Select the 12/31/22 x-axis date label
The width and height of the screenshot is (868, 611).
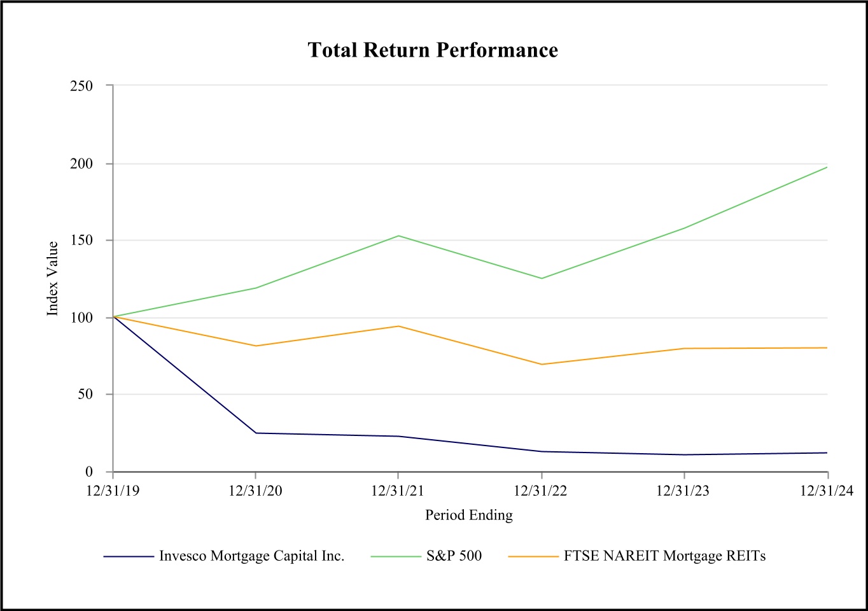pyautogui.click(x=541, y=491)
